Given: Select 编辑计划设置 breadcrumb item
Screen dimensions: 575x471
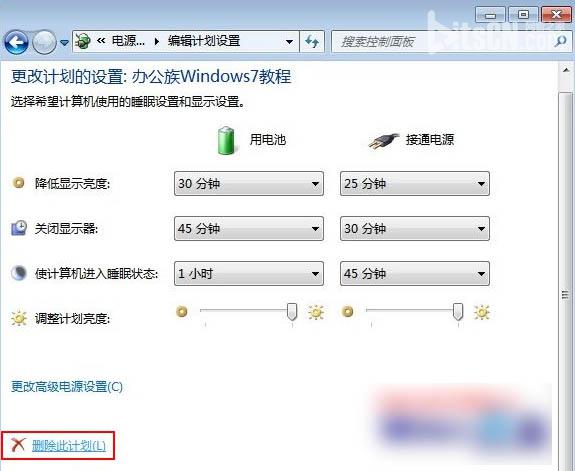Looking at the screenshot, I should point(204,41).
